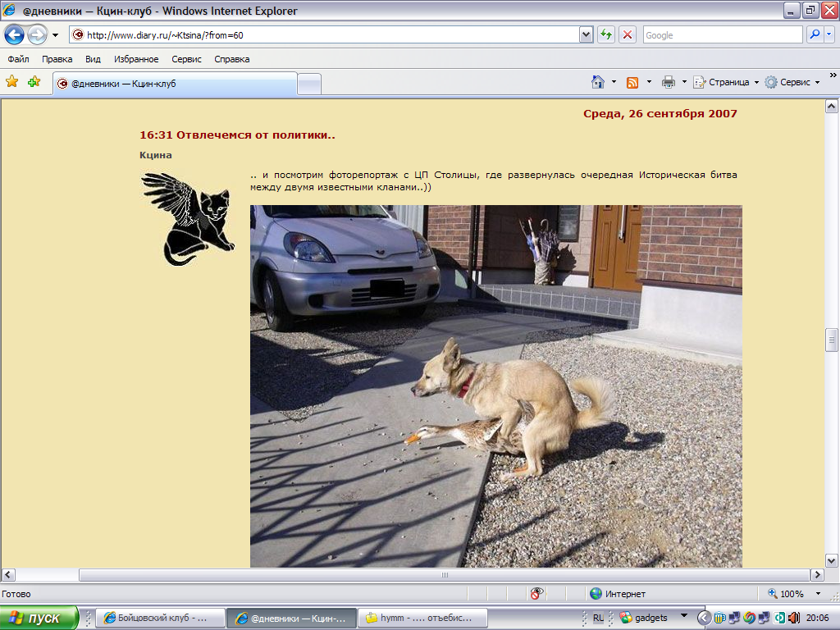The image size is (840, 630).
Task: Click the Refresh page icon
Action: click(606, 35)
